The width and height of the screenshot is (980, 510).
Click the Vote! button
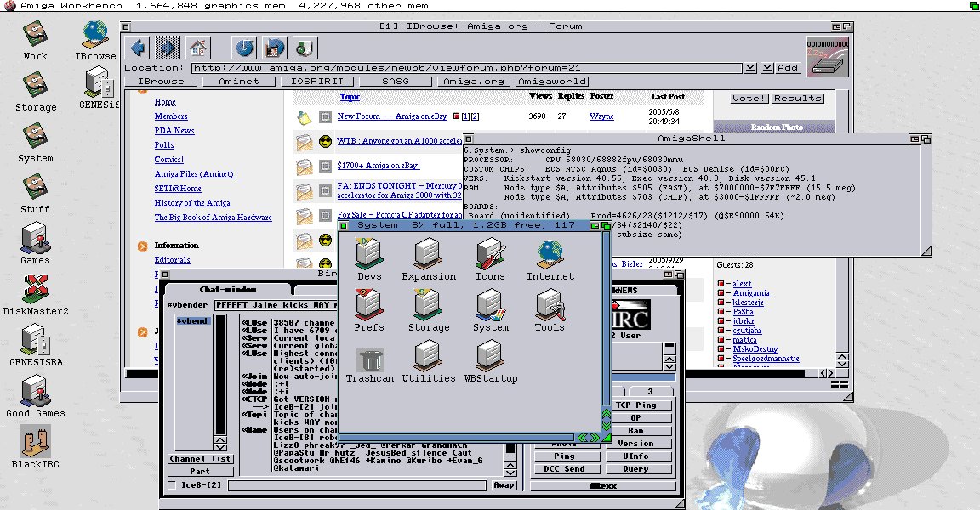(x=749, y=98)
